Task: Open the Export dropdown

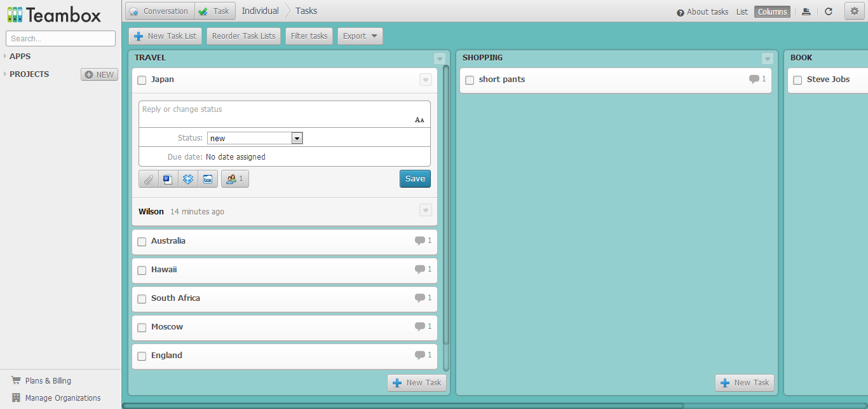Action: pyautogui.click(x=360, y=36)
